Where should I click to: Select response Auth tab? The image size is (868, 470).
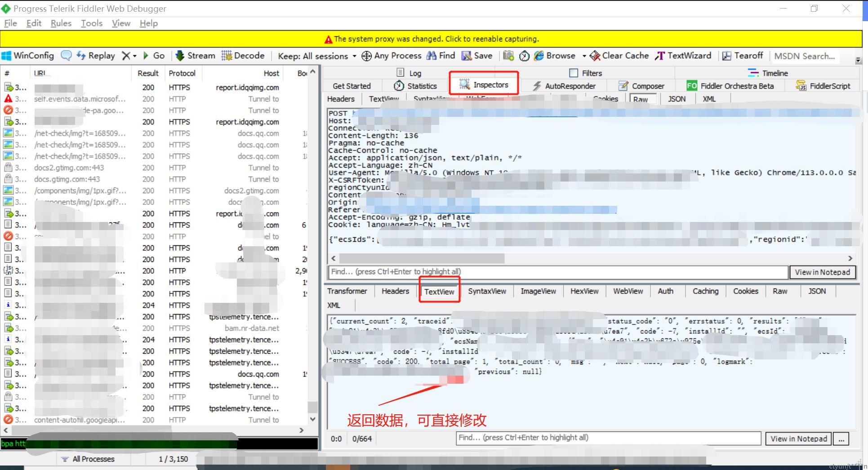coord(666,291)
